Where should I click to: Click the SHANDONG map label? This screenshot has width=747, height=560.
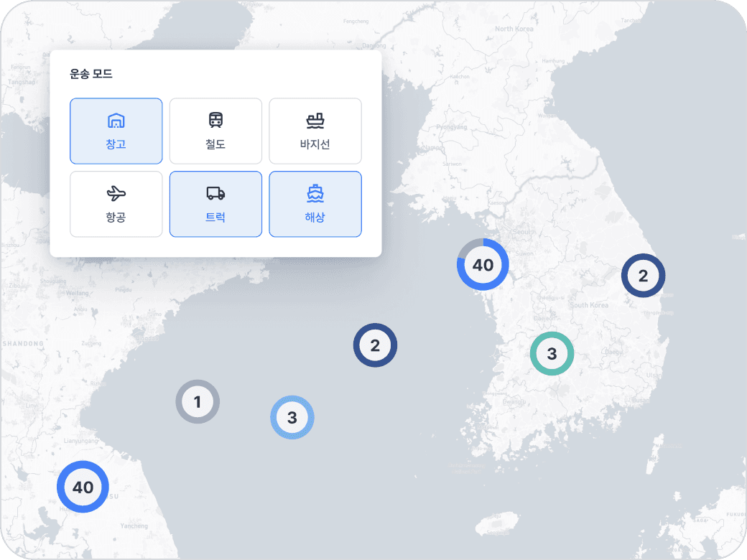coord(23,343)
